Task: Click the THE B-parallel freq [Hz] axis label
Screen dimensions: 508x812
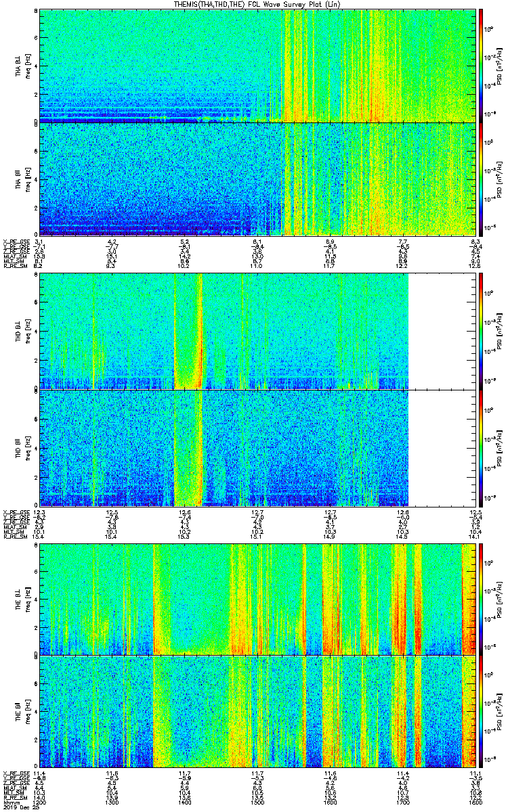Action: tap(27, 711)
